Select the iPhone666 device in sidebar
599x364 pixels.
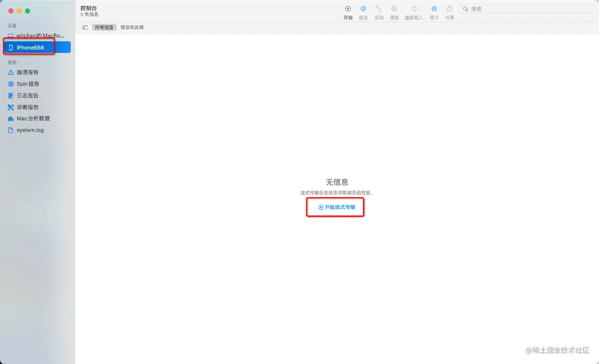[x=37, y=48]
